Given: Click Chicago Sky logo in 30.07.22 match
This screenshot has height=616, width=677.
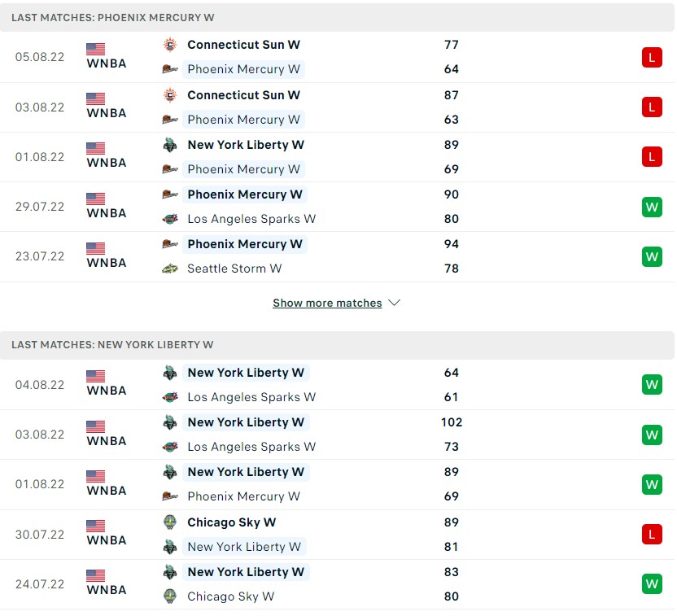Looking at the screenshot, I should pyautogui.click(x=170, y=522).
